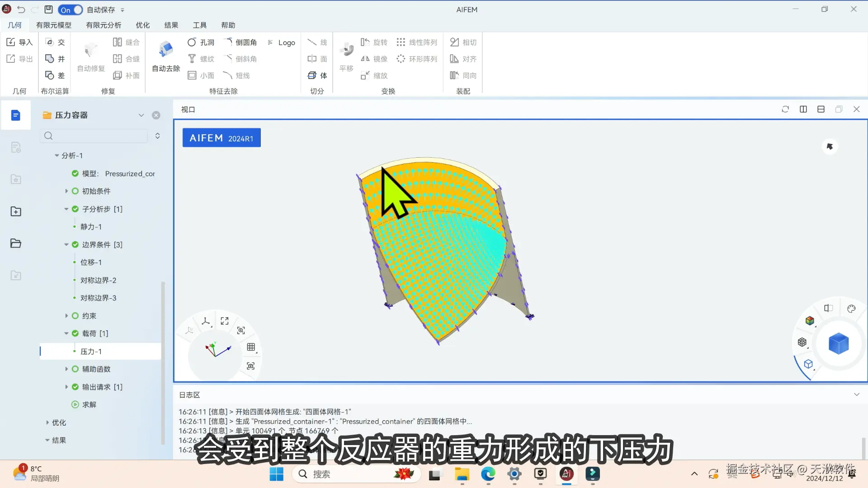The height and width of the screenshot is (488, 868).
Task: Toggle the split vertical viewport layout
Action: pos(803,109)
